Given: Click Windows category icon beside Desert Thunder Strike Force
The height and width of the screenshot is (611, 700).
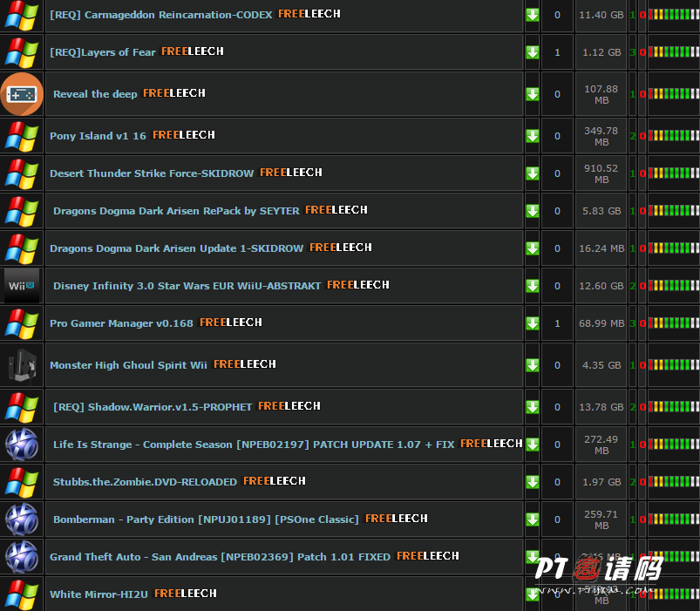Looking at the screenshot, I should point(22,173).
